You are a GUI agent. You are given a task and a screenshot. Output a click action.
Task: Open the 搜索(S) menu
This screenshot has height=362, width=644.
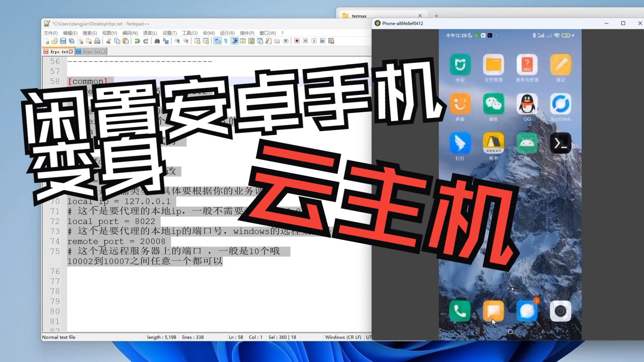tap(90, 33)
